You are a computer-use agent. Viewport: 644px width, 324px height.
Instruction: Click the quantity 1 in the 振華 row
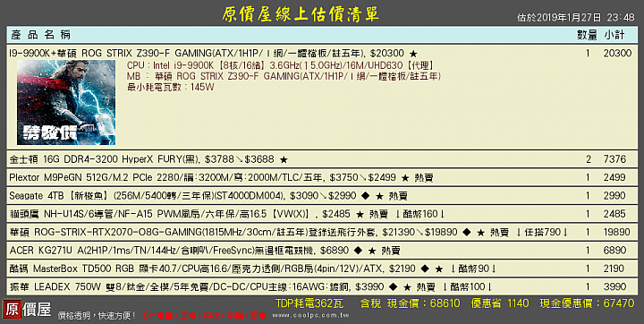pos(588,287)
